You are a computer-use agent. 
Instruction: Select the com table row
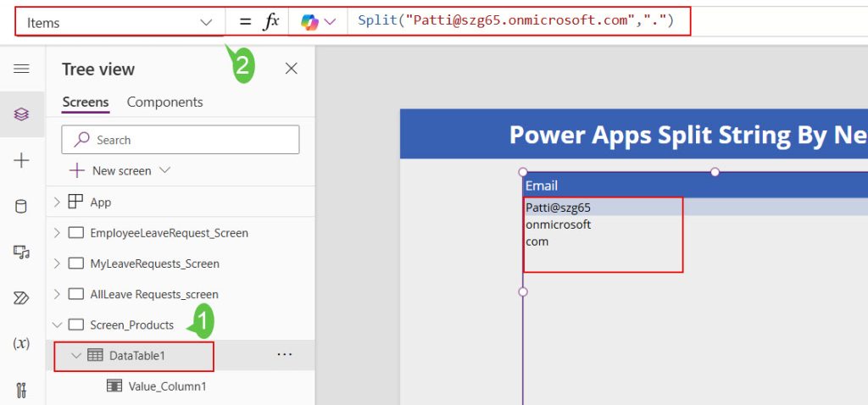pyautogui.click(x=695, y=241)
